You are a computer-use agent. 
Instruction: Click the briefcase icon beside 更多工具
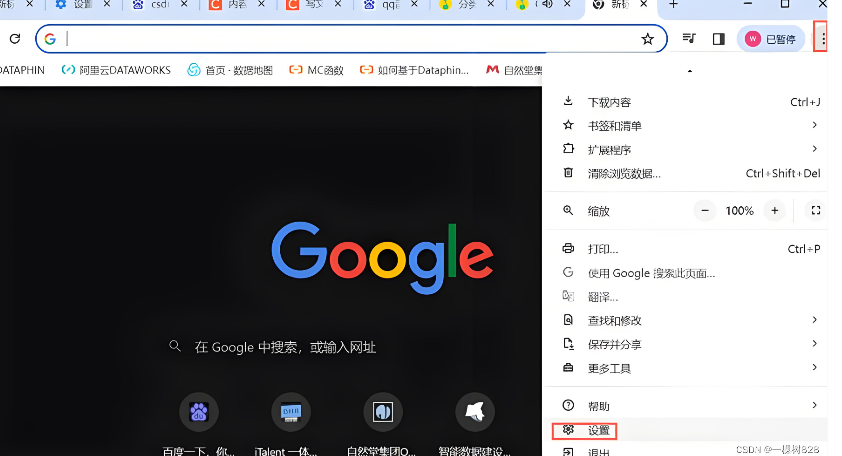click(568, 367)
